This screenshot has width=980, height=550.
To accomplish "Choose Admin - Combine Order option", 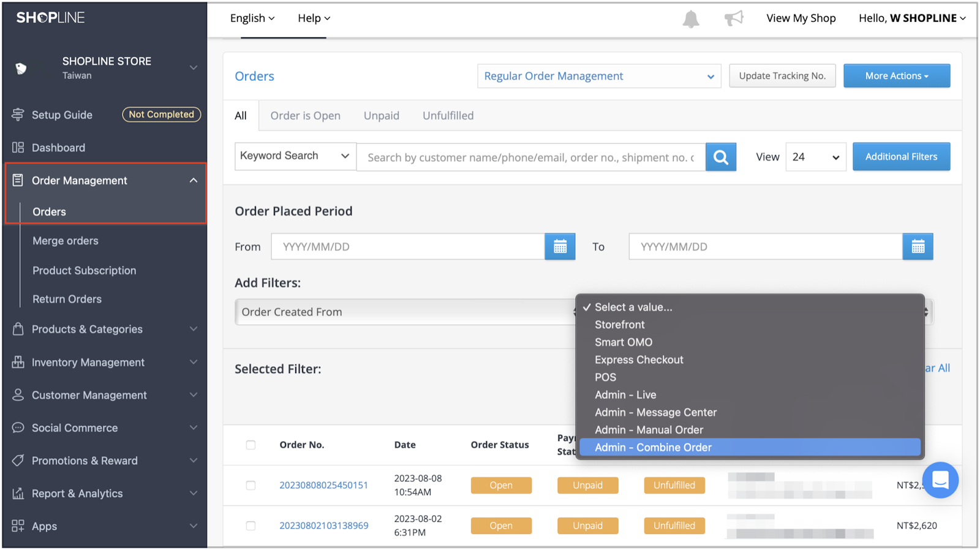I will tap(749, 448).
